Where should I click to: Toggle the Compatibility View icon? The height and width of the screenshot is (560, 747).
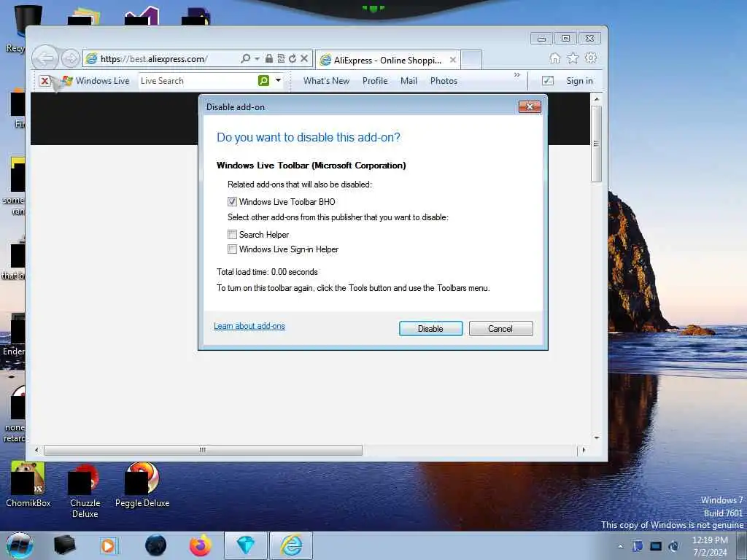tap(281, 58)
